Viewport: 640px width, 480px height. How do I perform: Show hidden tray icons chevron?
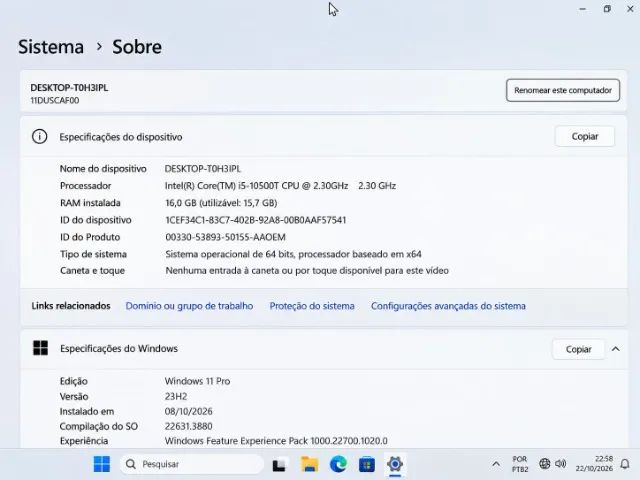pos(496,464)
